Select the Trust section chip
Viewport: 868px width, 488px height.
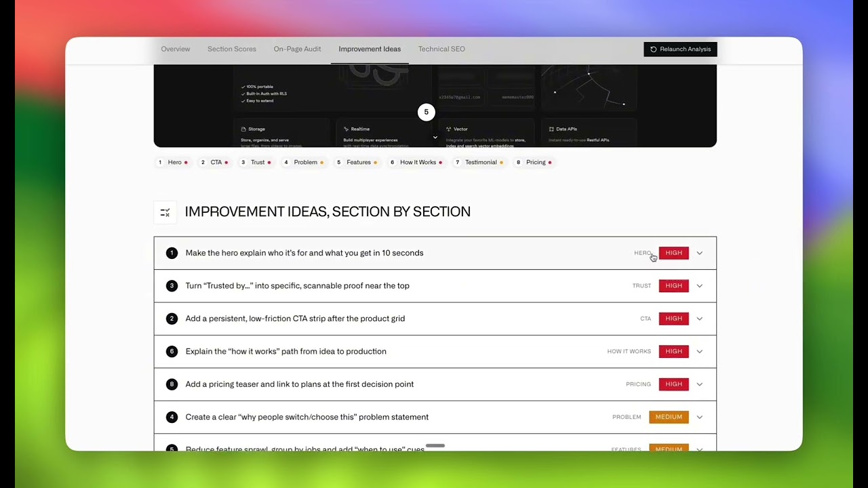coord(256,162)
